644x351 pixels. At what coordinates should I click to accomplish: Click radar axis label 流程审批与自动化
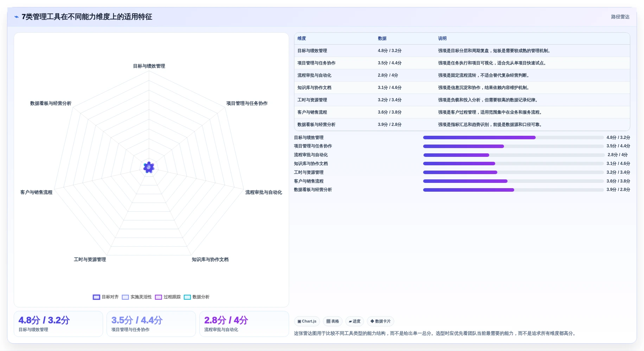(264, 192)
